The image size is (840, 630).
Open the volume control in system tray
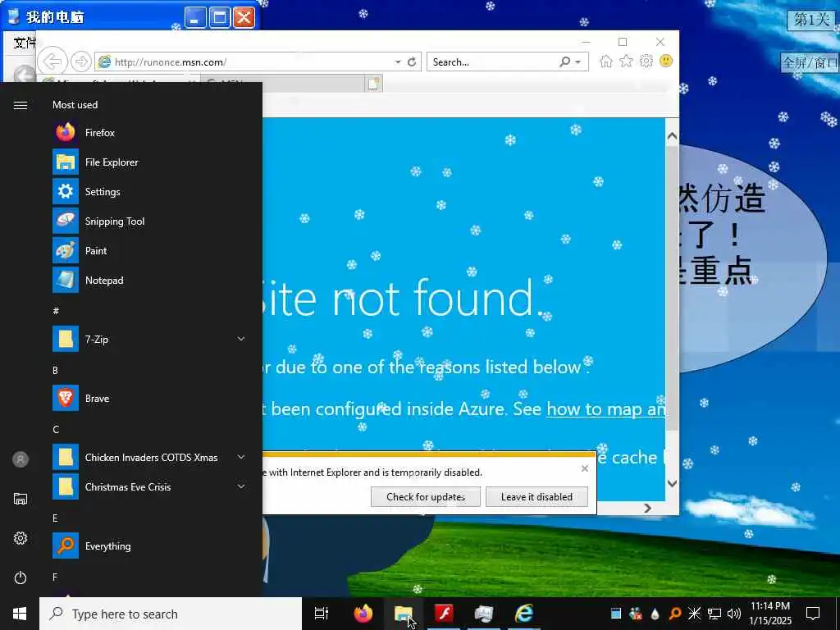point(734,614)
